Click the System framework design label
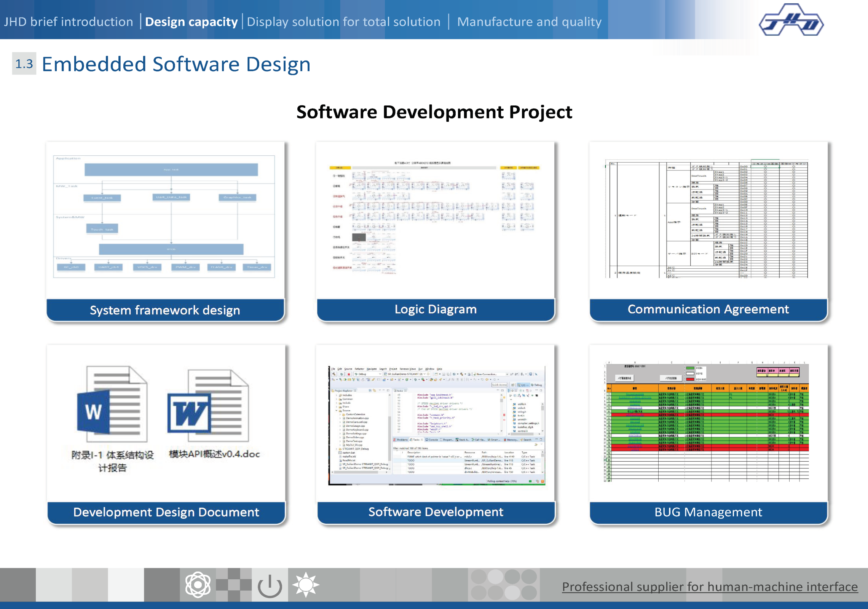 click(165, 310)
